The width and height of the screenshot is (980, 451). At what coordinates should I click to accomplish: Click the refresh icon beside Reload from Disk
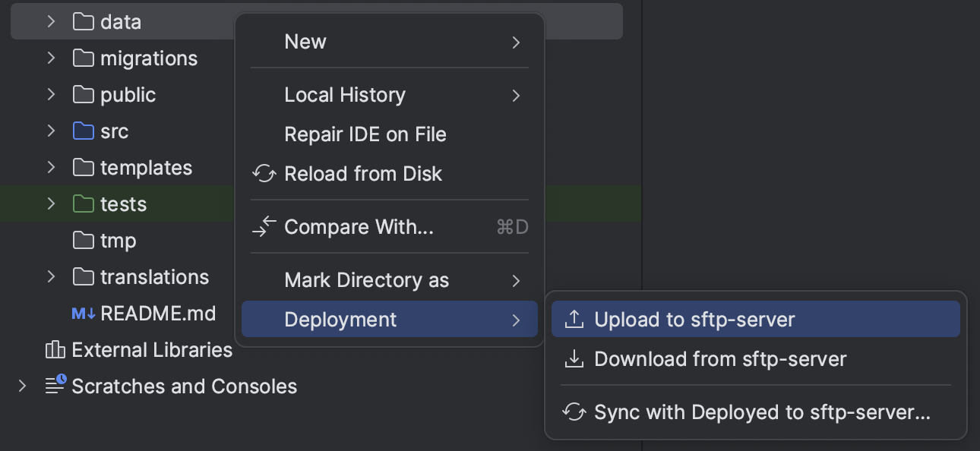tap(263, 173)
